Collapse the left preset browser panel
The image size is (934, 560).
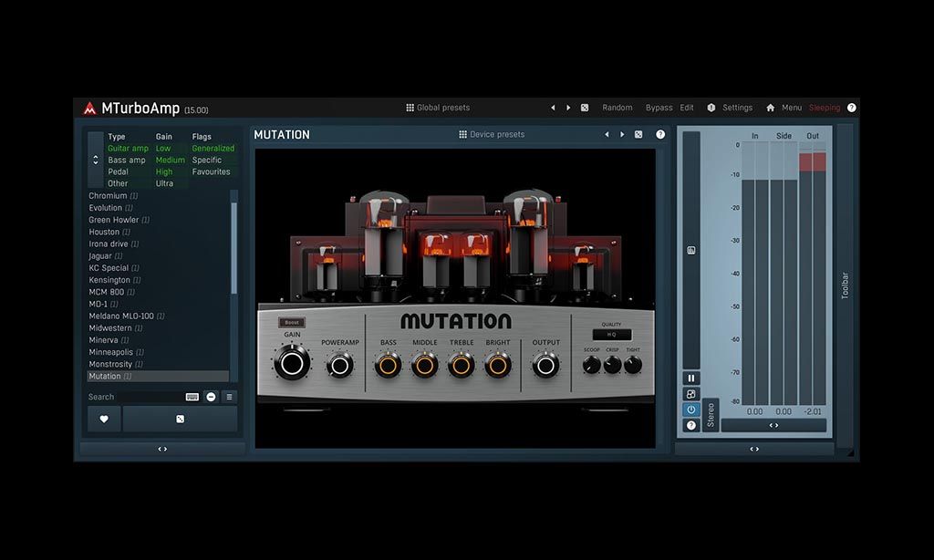coord(162,450)
